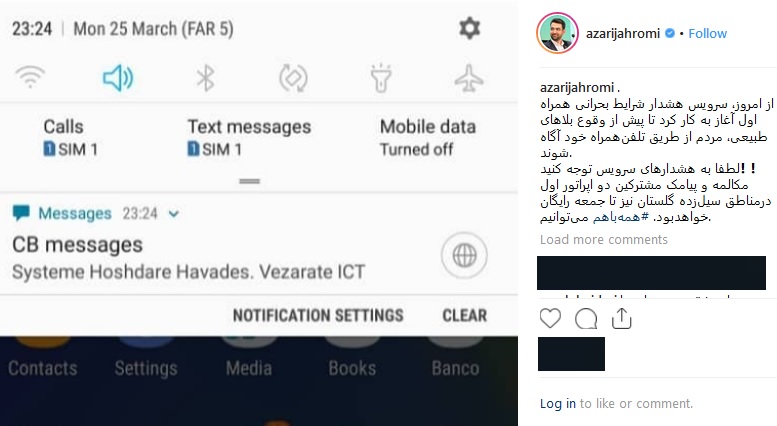Open settings via the gear icon
Image resolution: width=777 pixels, height=426 pixels.
469,29
